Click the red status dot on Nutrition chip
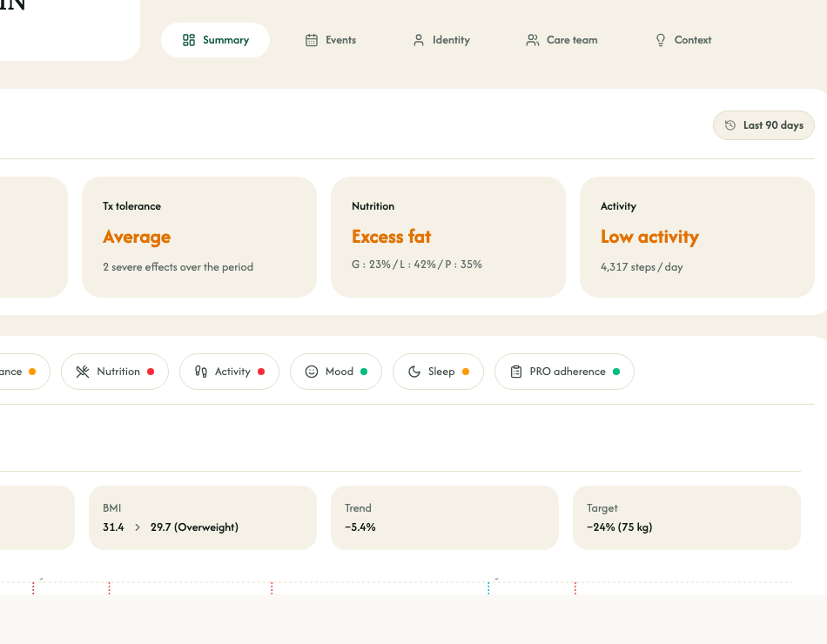Image resolution: width=827 pixels, height=644 pixels. [x=151, y=372]
